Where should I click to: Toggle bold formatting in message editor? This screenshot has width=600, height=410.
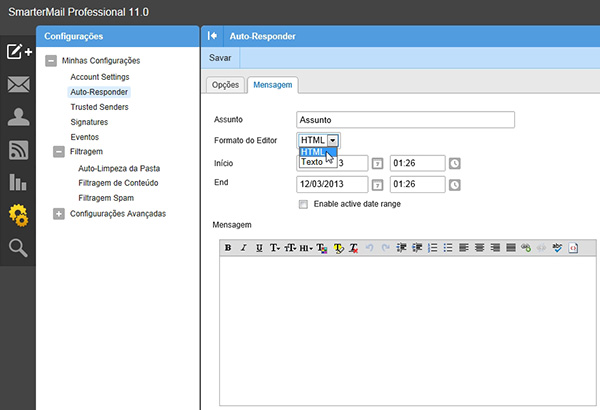[228, 248]
